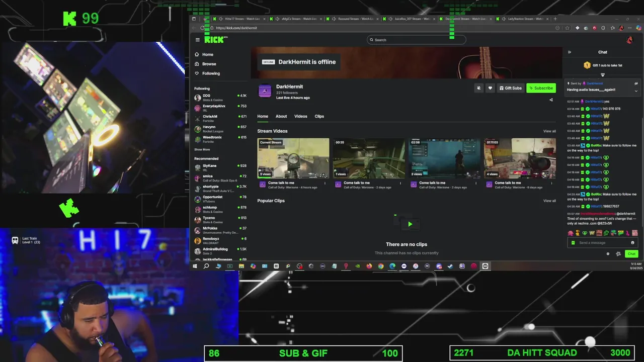Screen dimensions: 644x362
Task: Open Chrome from the taskbar
Action: click(381, 266)
